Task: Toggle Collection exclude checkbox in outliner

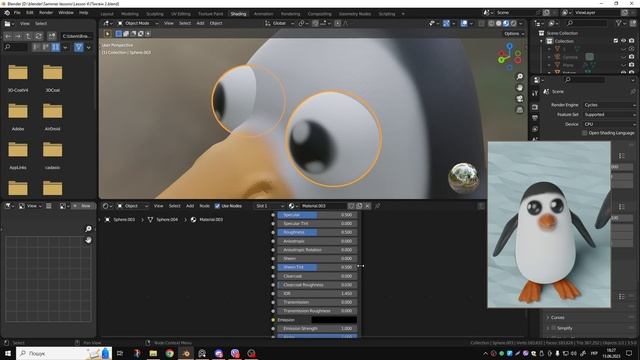Action: pos(616,41)
